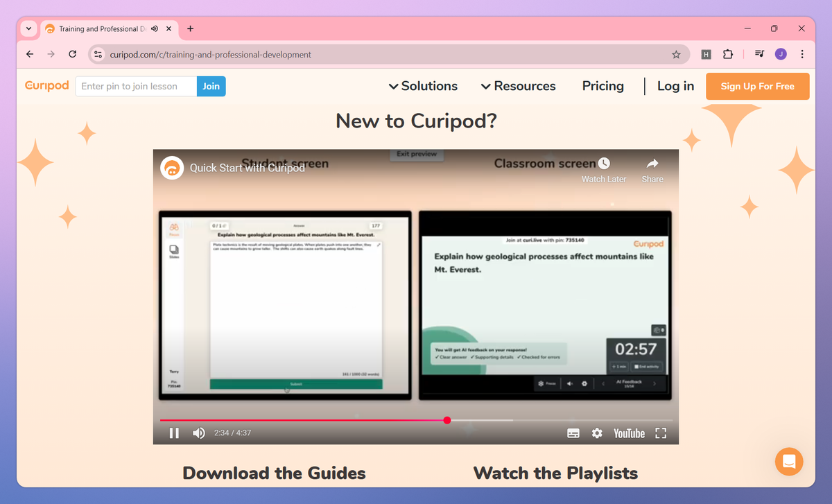Click the red playhead scrubber dot
The height and width of the screenshot is (504, 832).
pos(447,420)
